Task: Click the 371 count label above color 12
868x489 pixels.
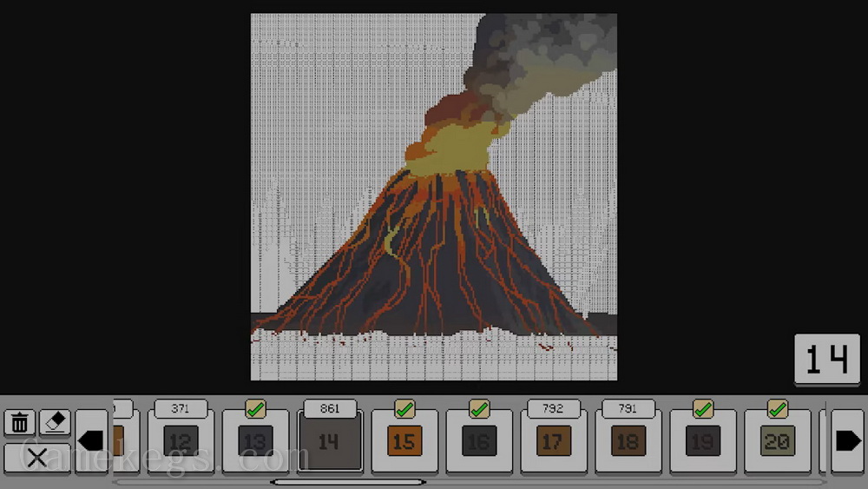Action: pos(181,408)
